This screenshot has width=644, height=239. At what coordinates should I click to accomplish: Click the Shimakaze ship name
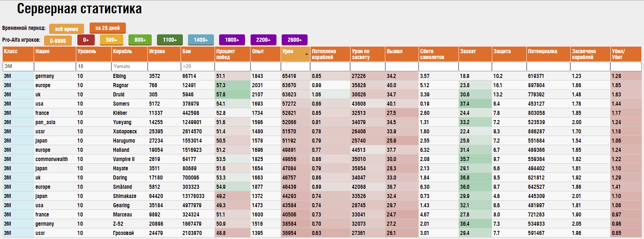125,196
